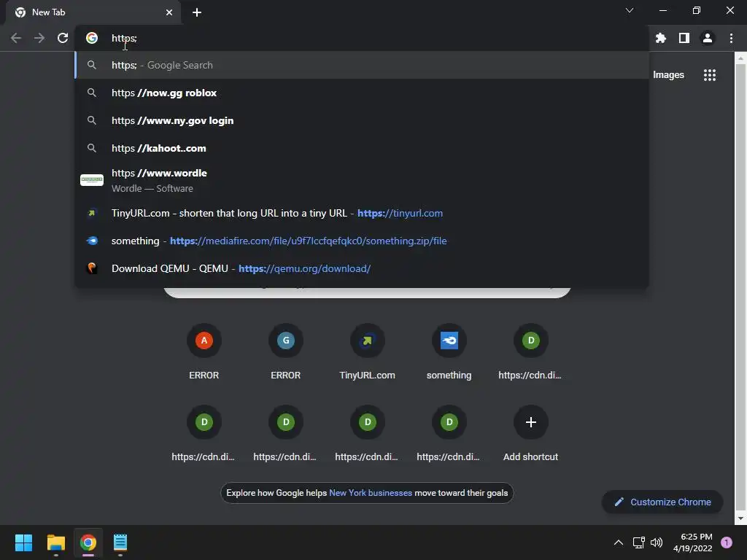Reload the page with the refresh icon
747x560 pixels.
(x=63, y=38)
